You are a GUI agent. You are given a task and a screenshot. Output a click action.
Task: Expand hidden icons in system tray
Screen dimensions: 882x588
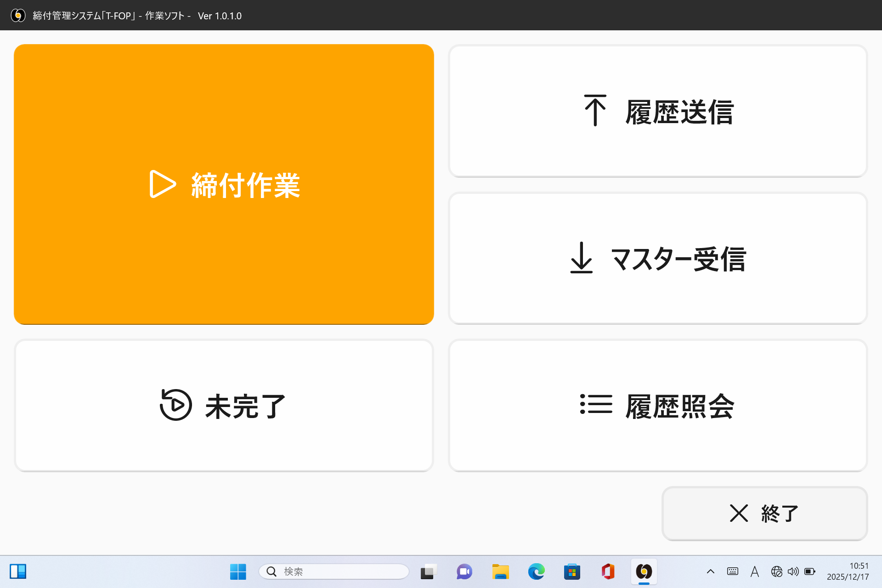point(710,571)
